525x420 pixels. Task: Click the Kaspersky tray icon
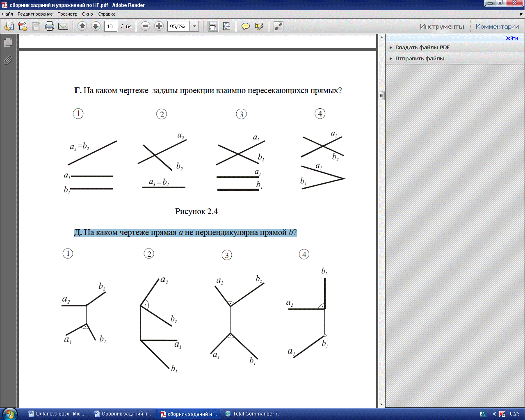click(502, 414)
